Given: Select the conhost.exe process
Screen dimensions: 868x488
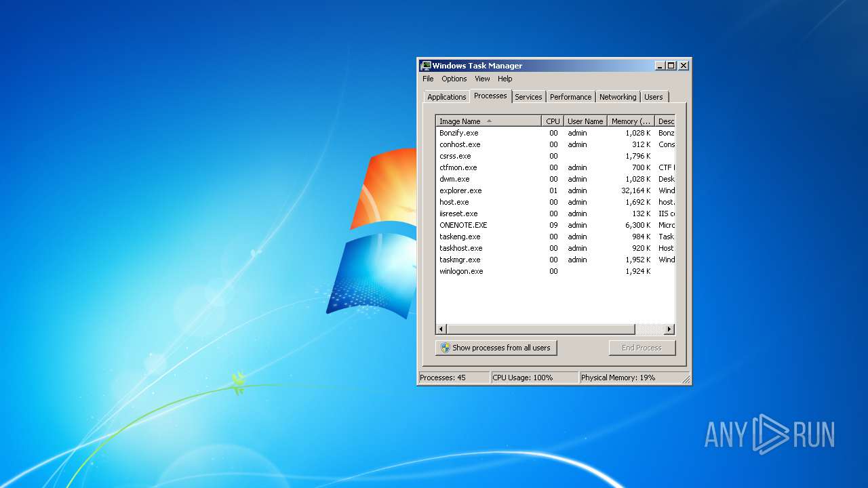Looking at the screenshot, I should (555, 144).
